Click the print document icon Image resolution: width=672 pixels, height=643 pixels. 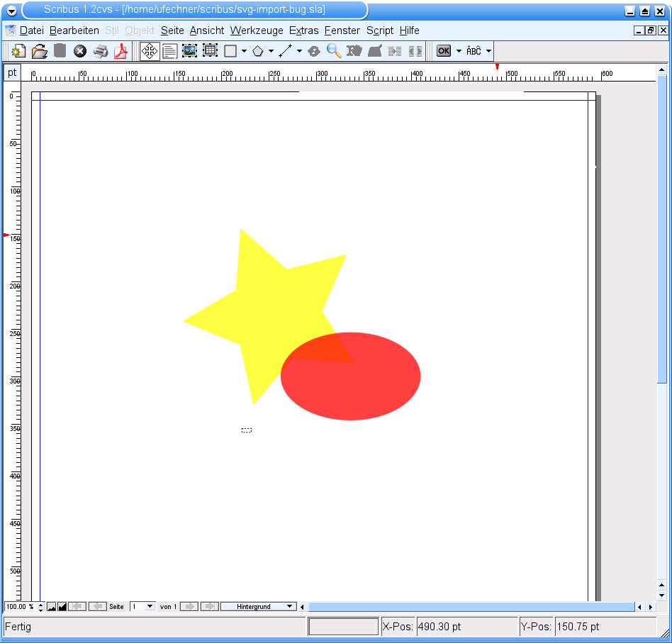pos(101,51)
